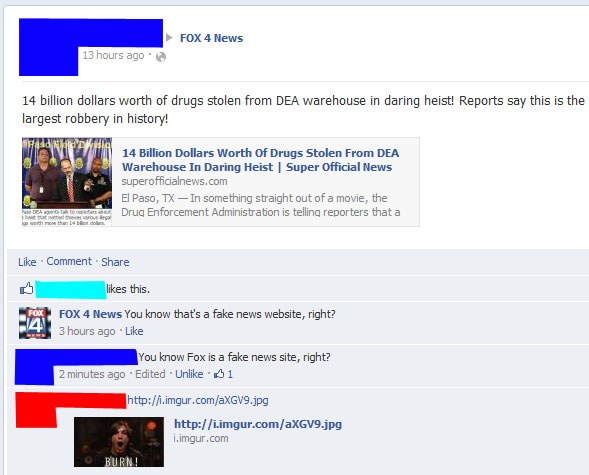Click the thumbs-up icon beside likes this
The image size is (589, 475).
[x=26, y=288]
